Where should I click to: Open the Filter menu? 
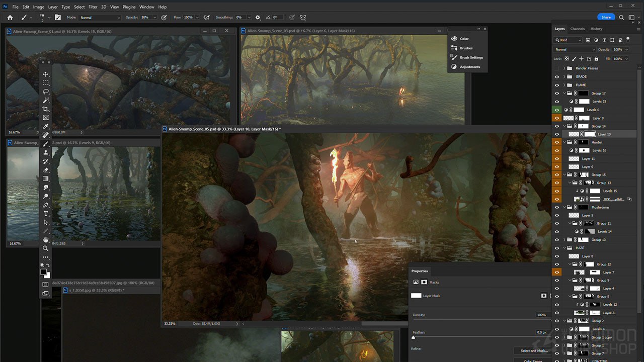[x=93, y=7]
